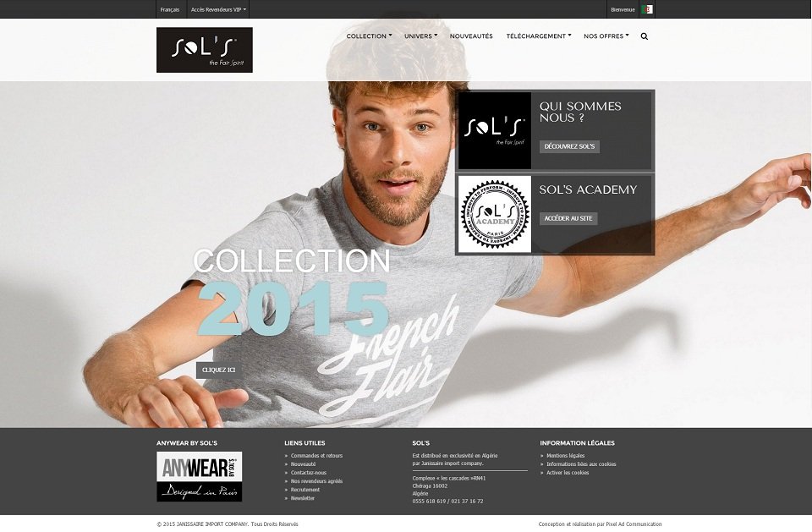Go to the Nouveautés page
Viewport: 812px width, 532px height.
(471, 36)
